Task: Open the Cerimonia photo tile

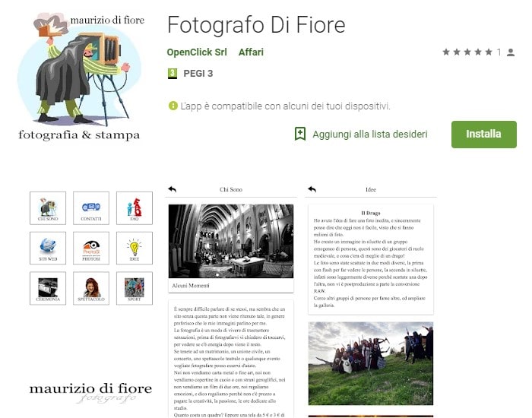Action: pos(48,288)
